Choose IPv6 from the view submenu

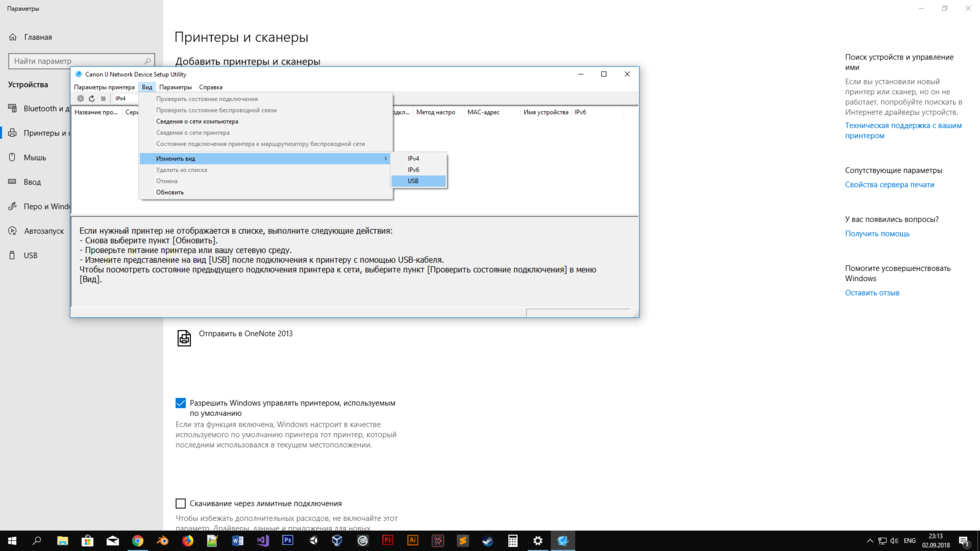point(413,170)
